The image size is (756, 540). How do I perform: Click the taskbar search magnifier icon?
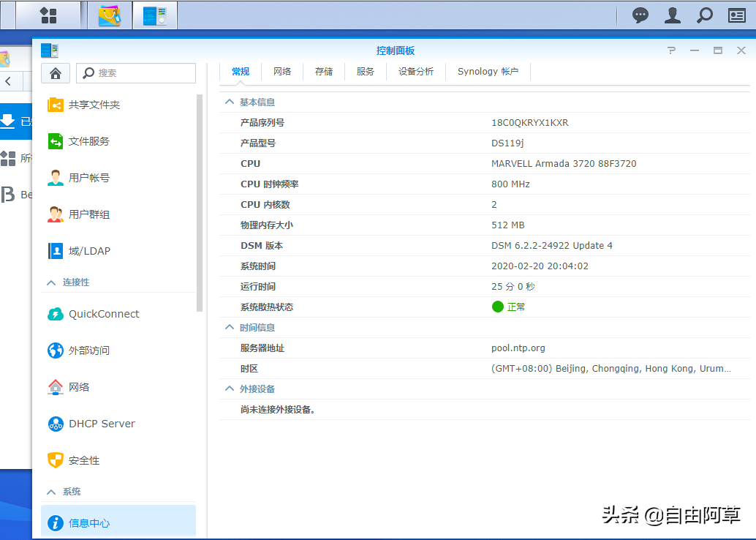pyautogui.click(x=704, y=15)
